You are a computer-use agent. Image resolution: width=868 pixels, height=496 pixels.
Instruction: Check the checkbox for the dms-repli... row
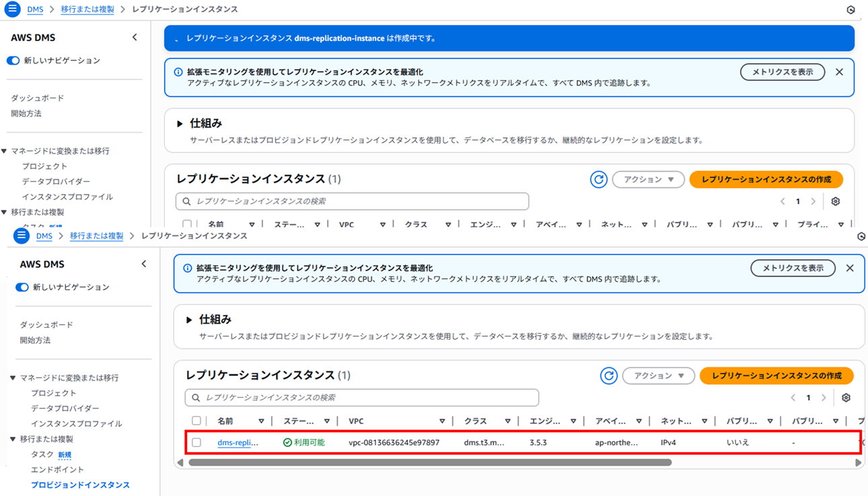coord(196,443)
